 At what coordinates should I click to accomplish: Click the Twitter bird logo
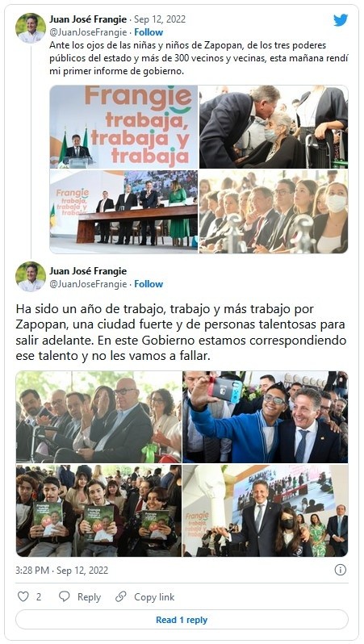(341, 20)
